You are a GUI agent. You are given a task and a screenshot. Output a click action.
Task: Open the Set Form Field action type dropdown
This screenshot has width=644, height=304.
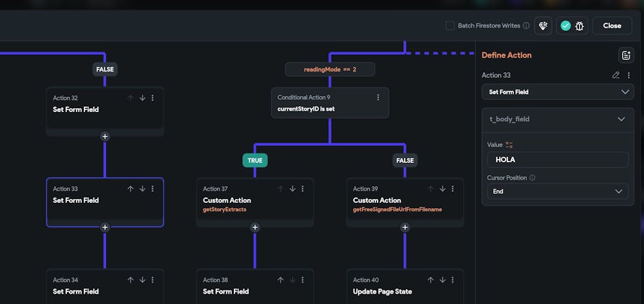click(x=558, y=92)
